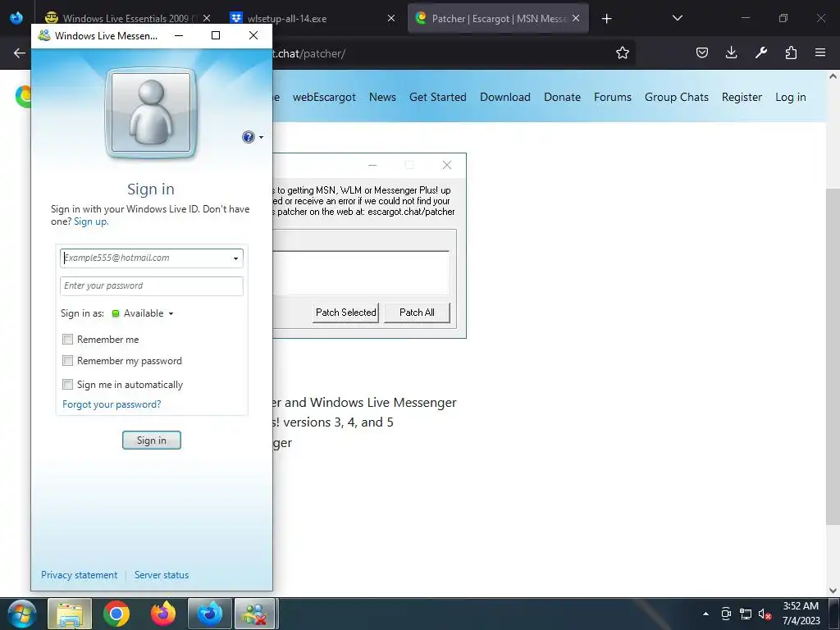Expand the email address dropdown arrow
The width and height of the screenshot is (840, 630).
tap(235, 258)
